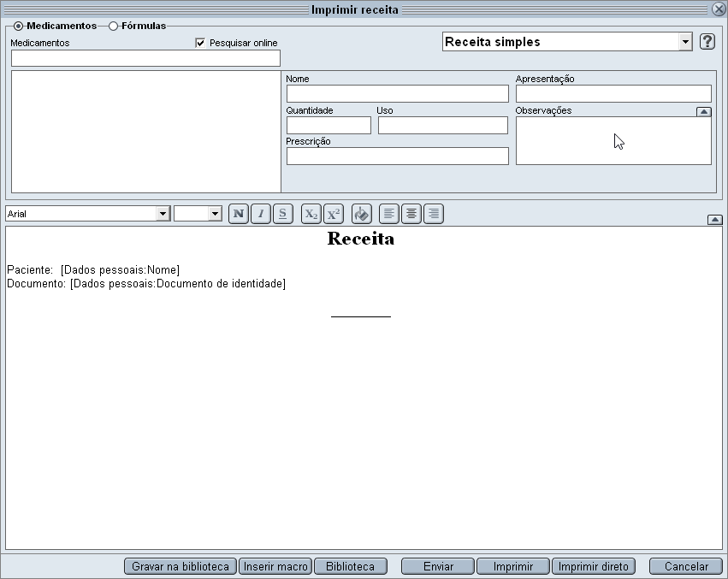
Task: Click Gravar na biblioteca button
Action: (181, 566)
